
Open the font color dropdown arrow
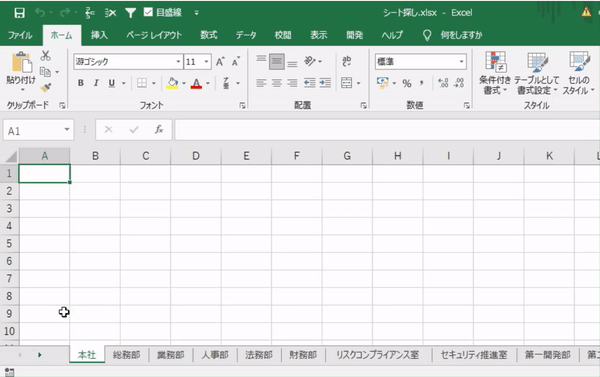coord(208,83)
